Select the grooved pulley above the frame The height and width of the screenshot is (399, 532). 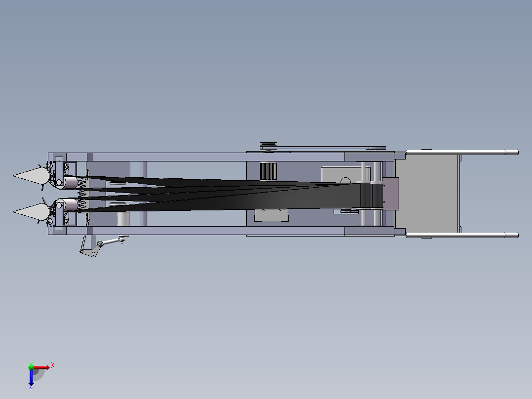pos(268,146)
